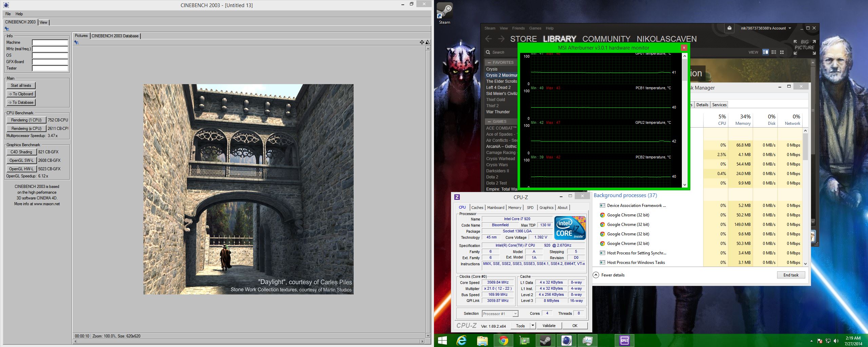Screen dimensions: 868x347
Task: Collapse Task Manager with Fewer details
Action: coord(609,275)
